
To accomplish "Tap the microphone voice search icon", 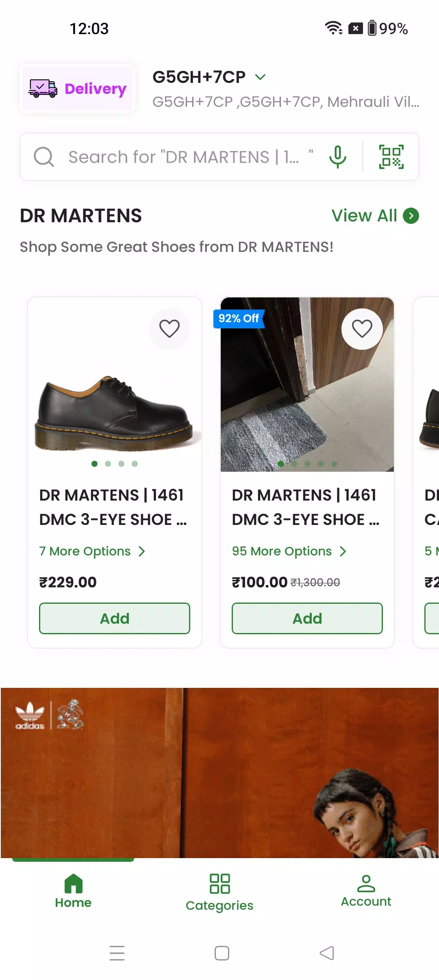I will (338, 157).
